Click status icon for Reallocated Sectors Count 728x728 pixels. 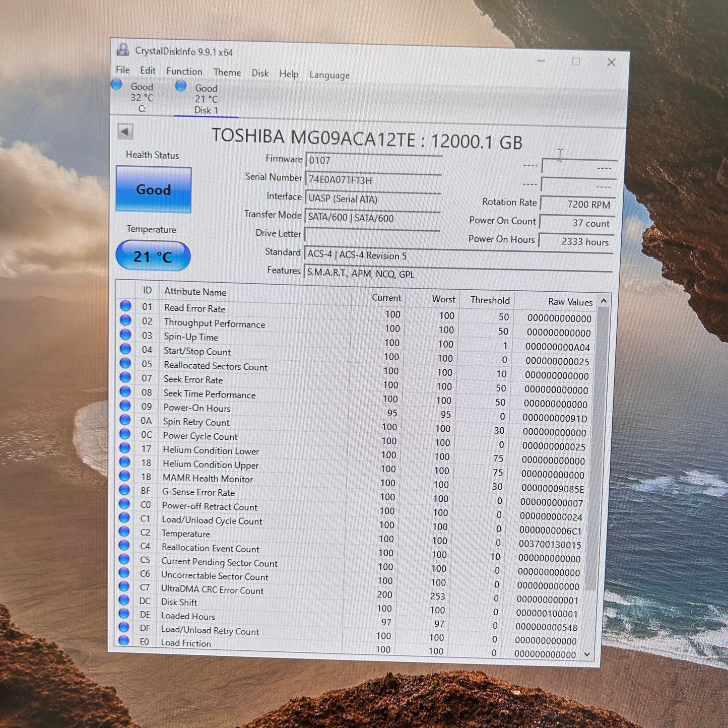coord(125,363)
